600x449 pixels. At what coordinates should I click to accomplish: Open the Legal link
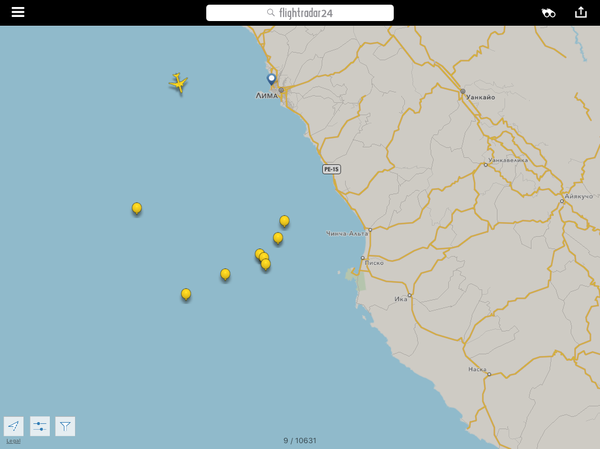click(x=13, y=441)
